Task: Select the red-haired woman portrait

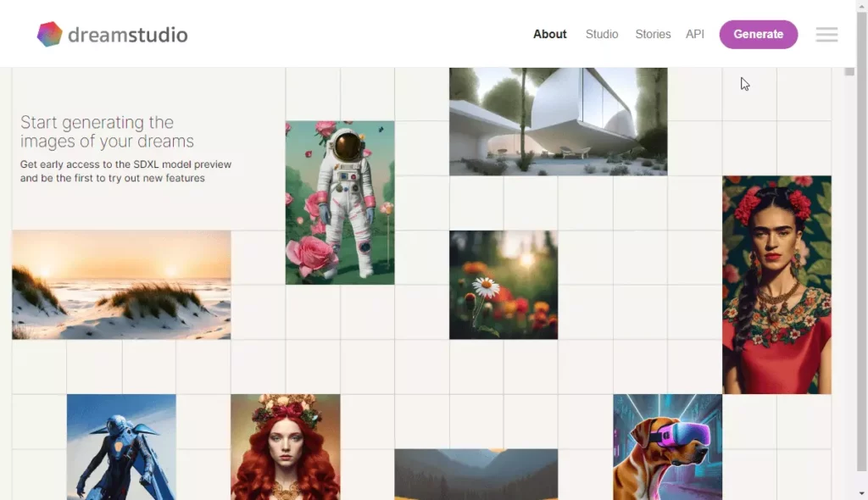Action: click(x=285, y=447)
